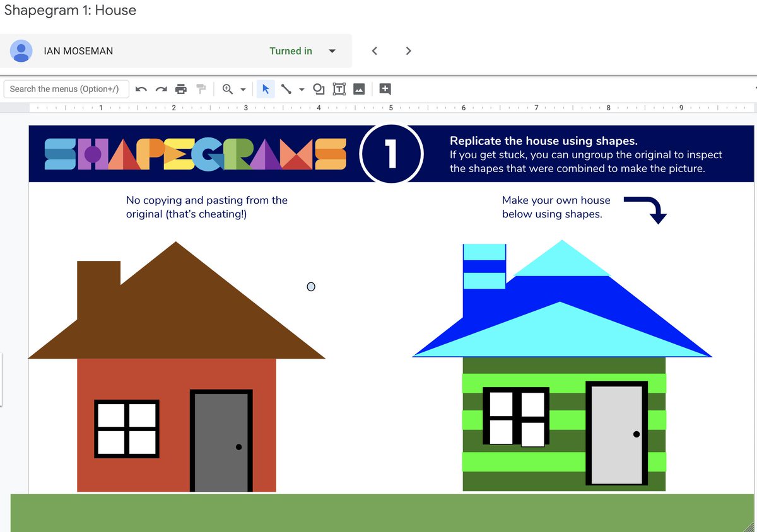
Task: Select the green ground rectangle
Action: coord(382,512)
